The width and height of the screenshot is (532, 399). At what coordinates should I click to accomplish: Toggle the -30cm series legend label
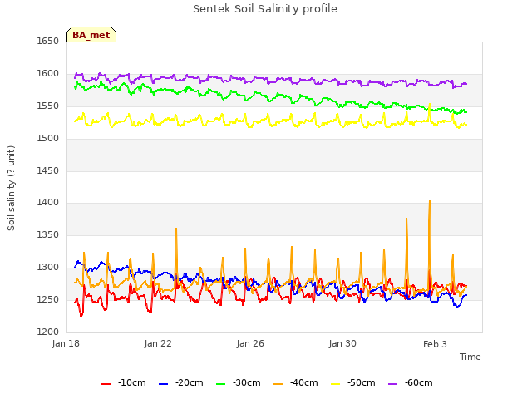tap(247, 382)
